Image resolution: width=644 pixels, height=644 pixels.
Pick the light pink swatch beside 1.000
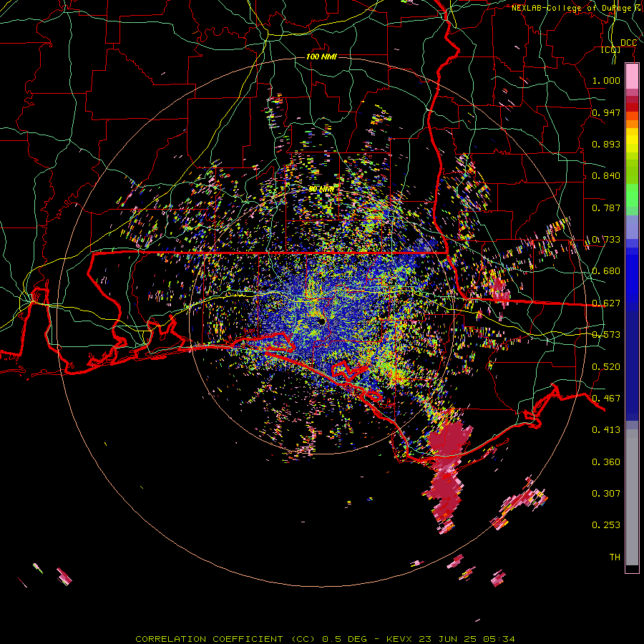click(632, 77)
